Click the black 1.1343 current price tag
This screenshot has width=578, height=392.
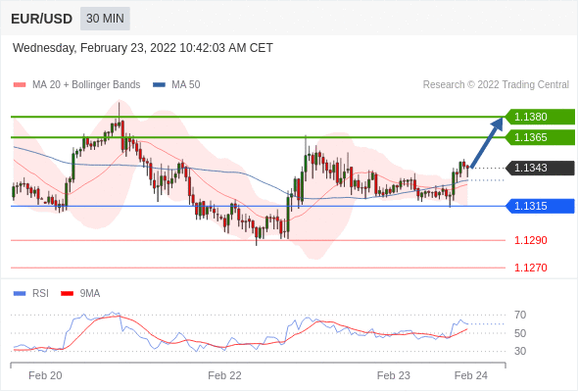(540, 168)
